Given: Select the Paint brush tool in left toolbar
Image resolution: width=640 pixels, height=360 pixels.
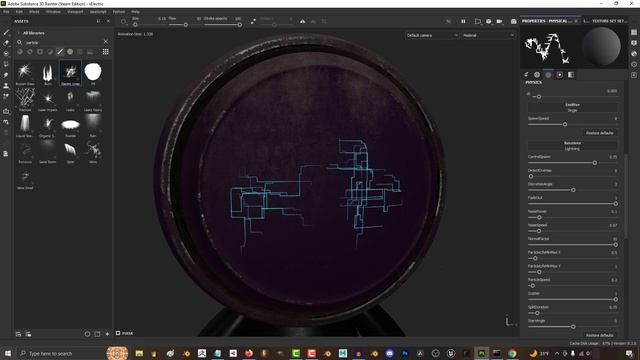Looking at the screenshot, I should pos(6,32).
